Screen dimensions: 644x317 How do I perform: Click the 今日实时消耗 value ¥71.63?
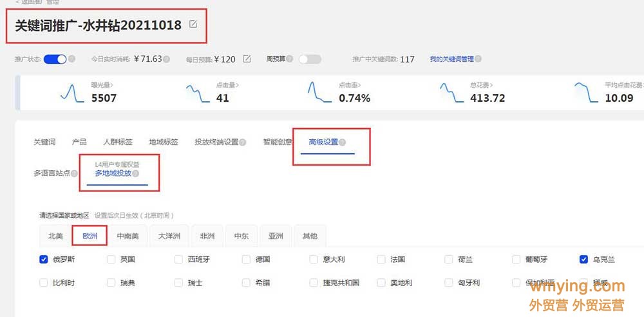(148, 59)
